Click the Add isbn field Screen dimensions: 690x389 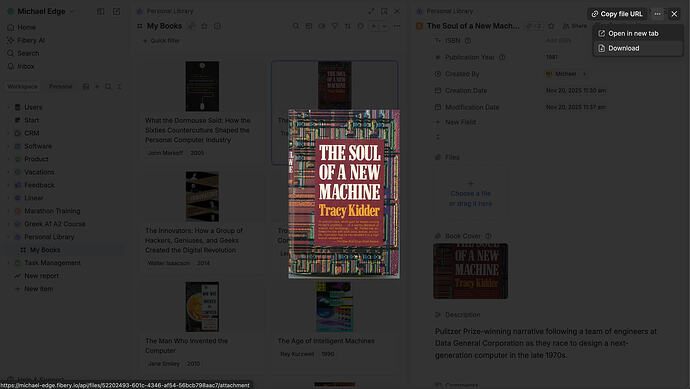point(558,41)
